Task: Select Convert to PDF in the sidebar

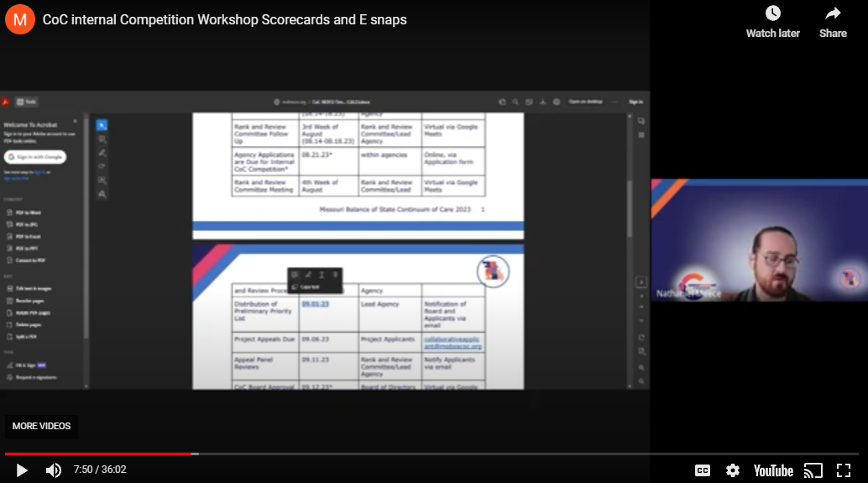Action: [26, 260]
